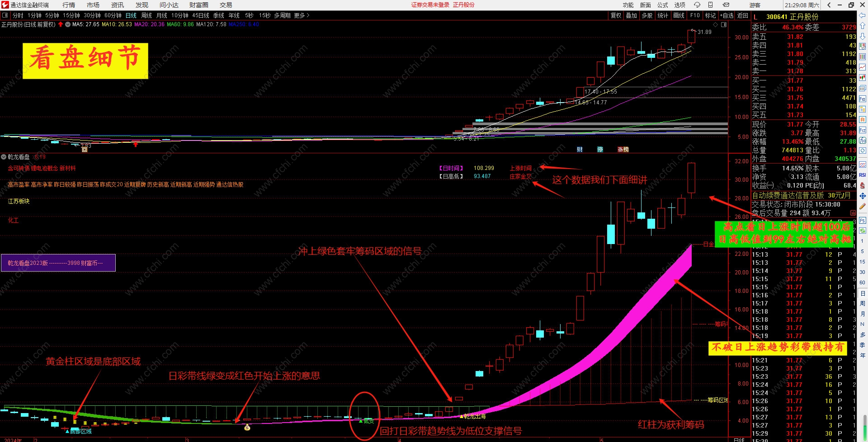Click the money bag marker on chart
This screenshot has width=868, height=442.
[247, 427]
